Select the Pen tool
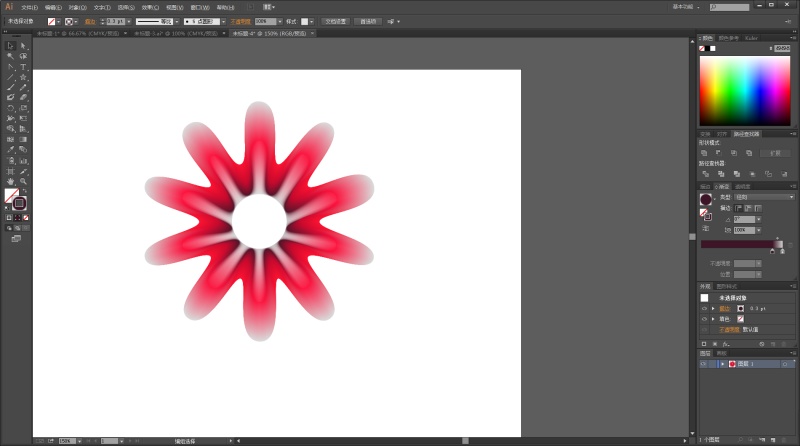This screenshot has width=800, height=446. pyautogui.click(x=10, y=66)
